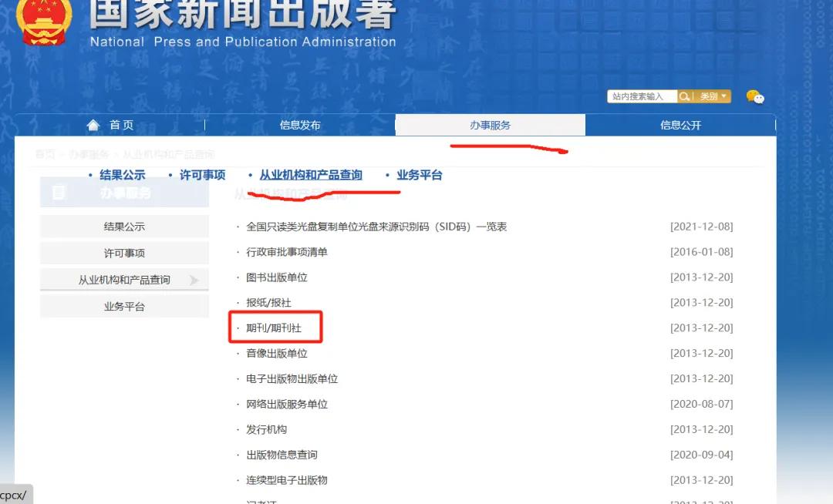Select 业务平台 in the blue submenu

click(419, 175)
